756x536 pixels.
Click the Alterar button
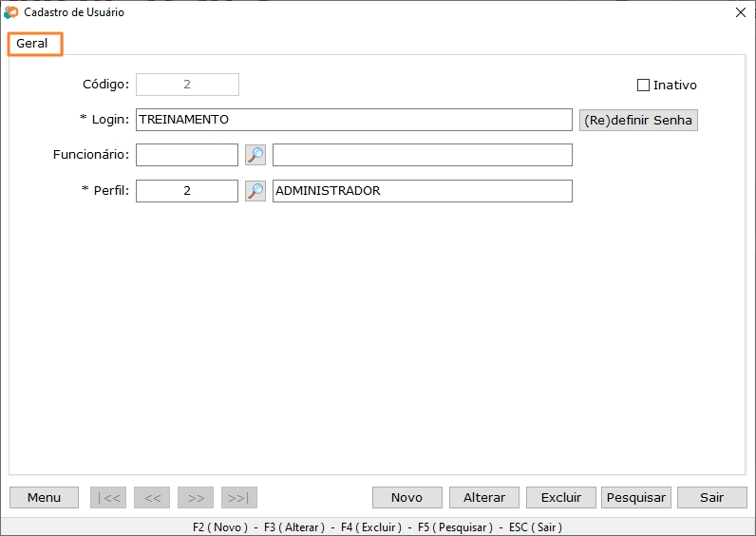click(484, 498)
